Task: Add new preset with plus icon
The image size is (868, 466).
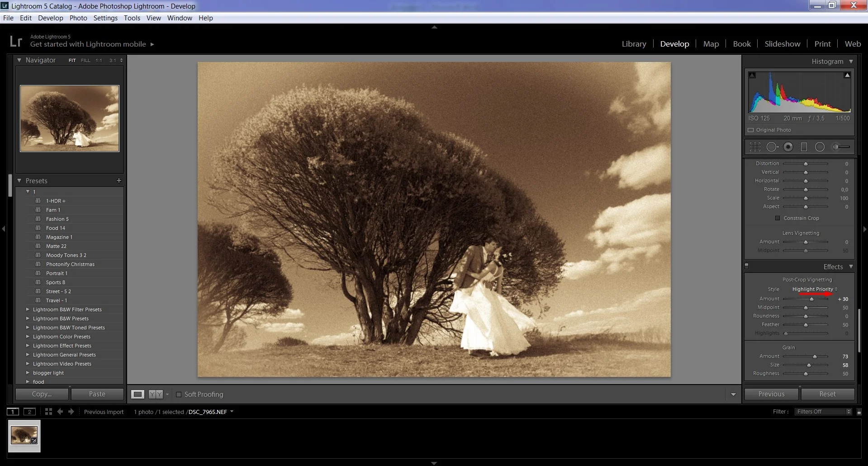Action: [x=119, y=181]
